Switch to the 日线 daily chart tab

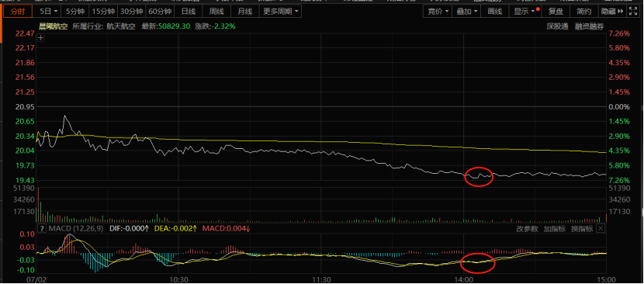(188, 11)
